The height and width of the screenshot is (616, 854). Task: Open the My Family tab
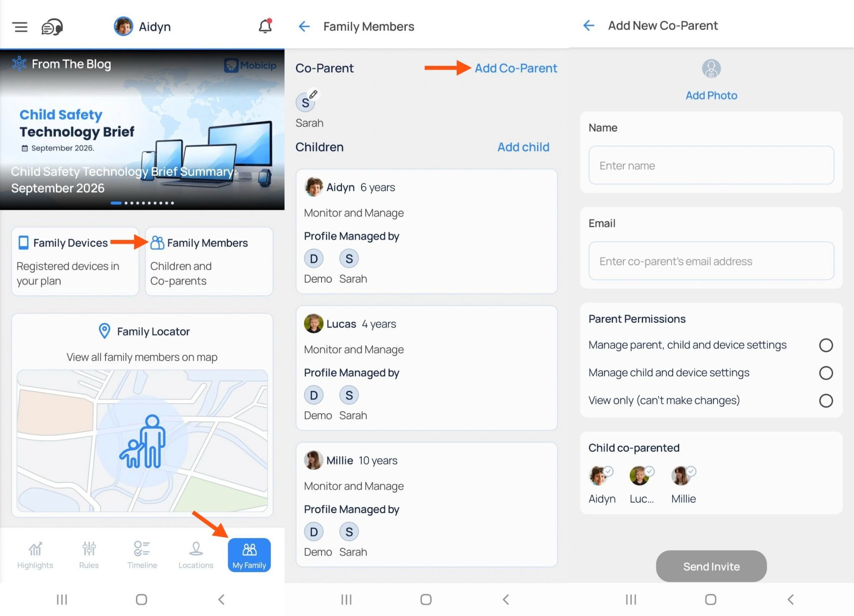point(249,555)
